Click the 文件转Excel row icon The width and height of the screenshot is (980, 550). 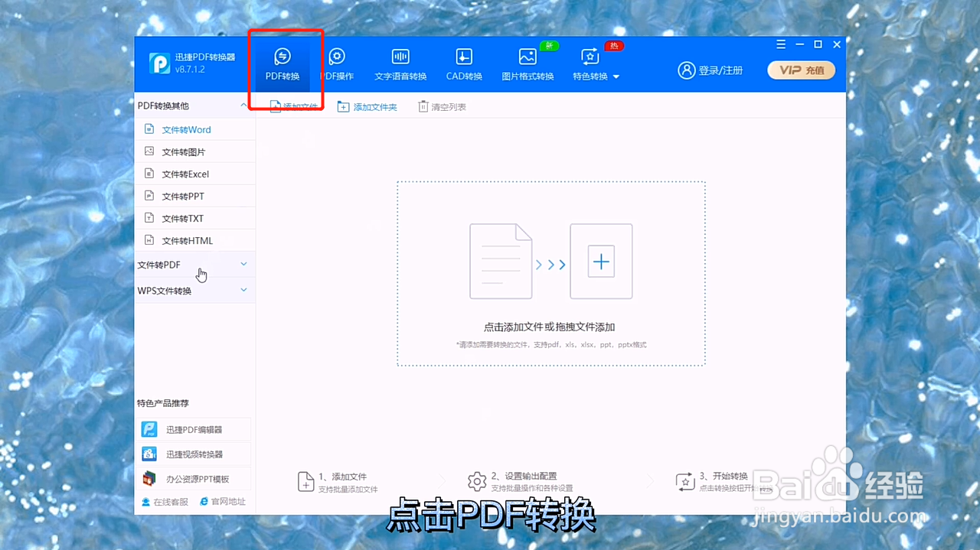[x=149, y=174]
